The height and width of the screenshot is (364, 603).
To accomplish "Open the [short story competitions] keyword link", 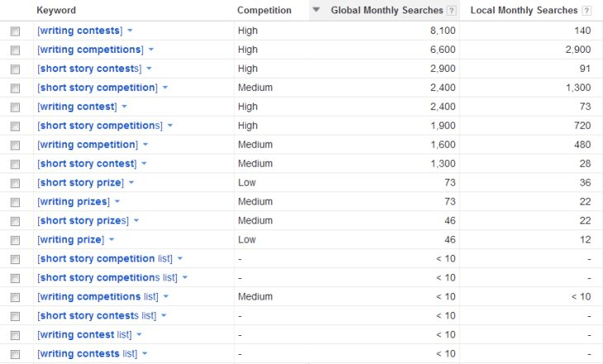I will tap(99, 125).
